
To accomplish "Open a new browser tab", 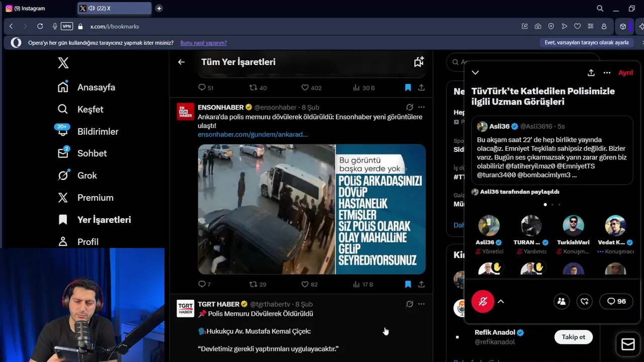I will pyautogui.click(x=159, y=8).
